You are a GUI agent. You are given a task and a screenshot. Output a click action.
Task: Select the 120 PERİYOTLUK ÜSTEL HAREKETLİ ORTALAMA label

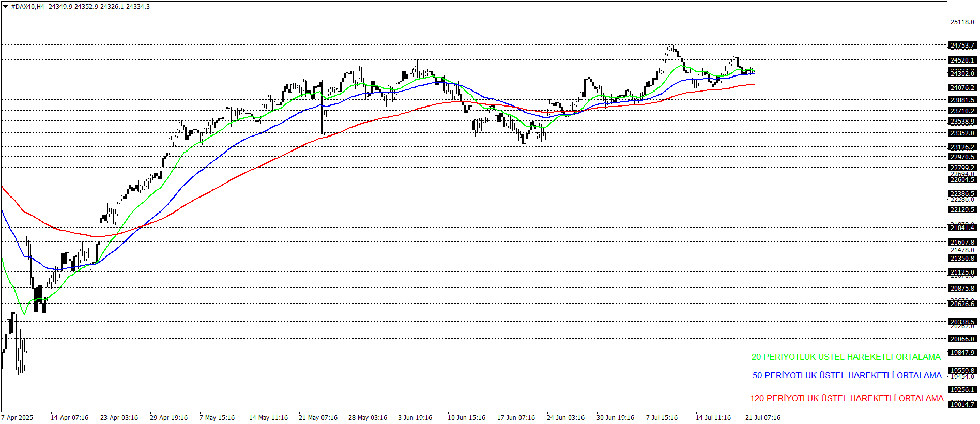(847, 398)
